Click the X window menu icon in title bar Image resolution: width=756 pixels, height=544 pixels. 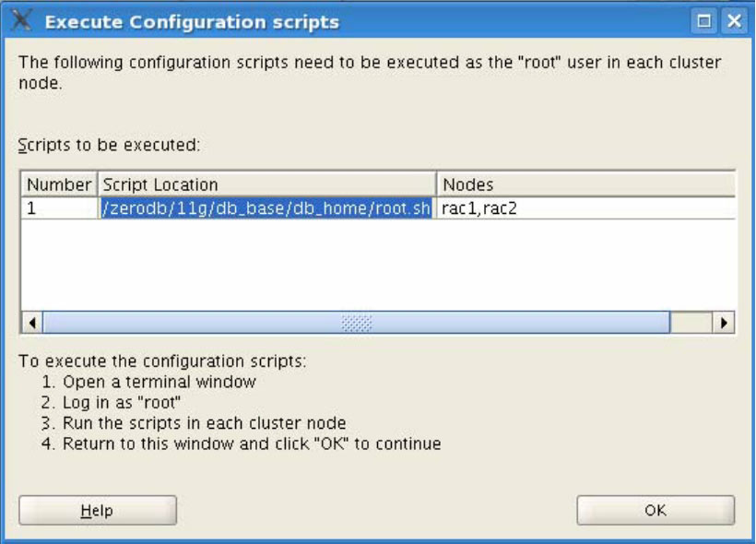click(x=22, y=21)
